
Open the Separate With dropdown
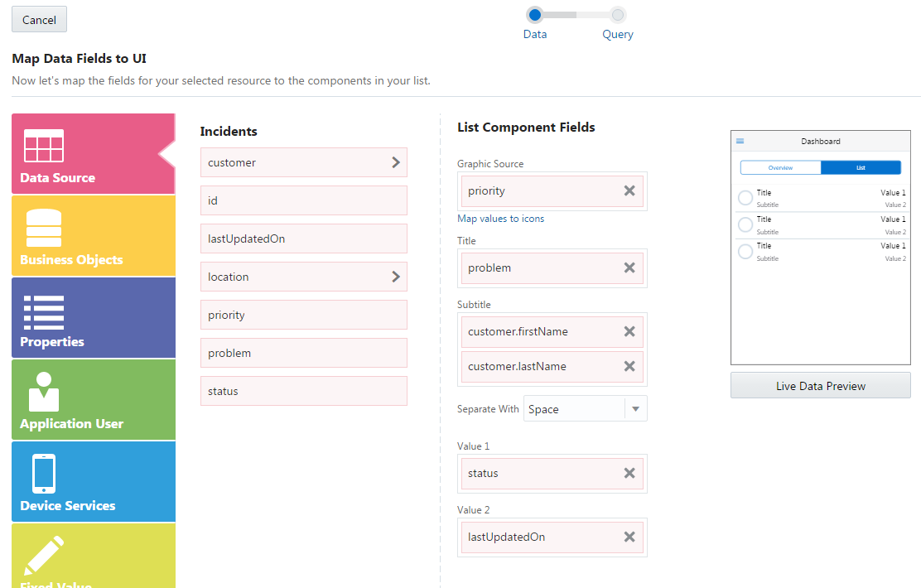(x=635, y=409)
